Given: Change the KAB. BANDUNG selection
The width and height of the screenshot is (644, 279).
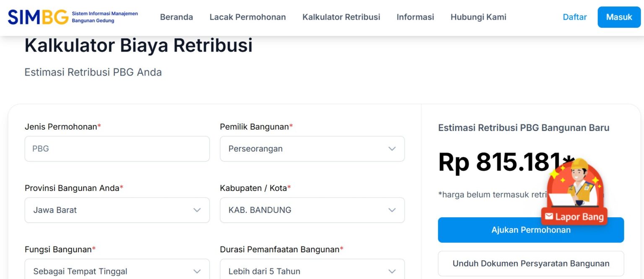Looking at the screenshot, I should (312, 210).
